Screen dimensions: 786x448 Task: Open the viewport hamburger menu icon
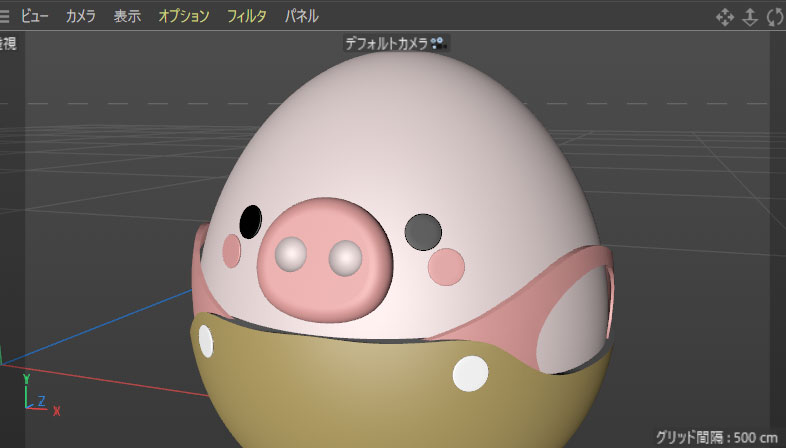point(6,16)
